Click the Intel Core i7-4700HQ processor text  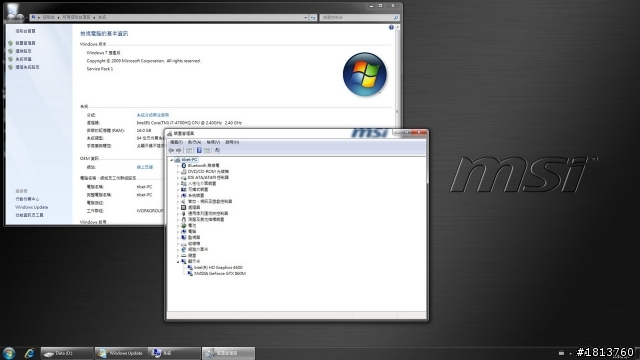pos(189,123)
